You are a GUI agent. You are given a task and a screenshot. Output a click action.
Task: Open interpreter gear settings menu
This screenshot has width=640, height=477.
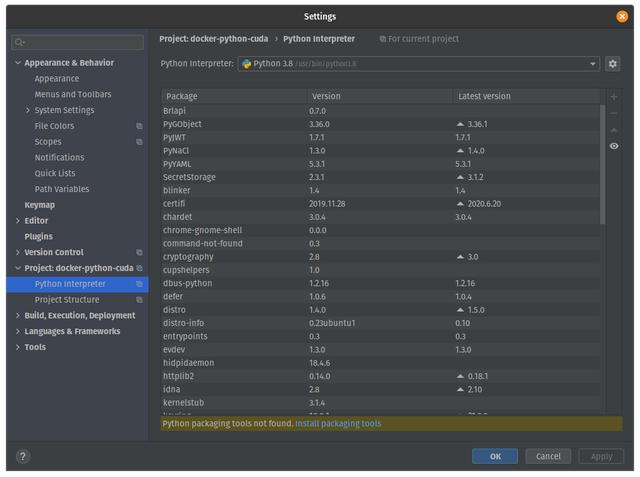pyautogui.click(x=612, y=64)
